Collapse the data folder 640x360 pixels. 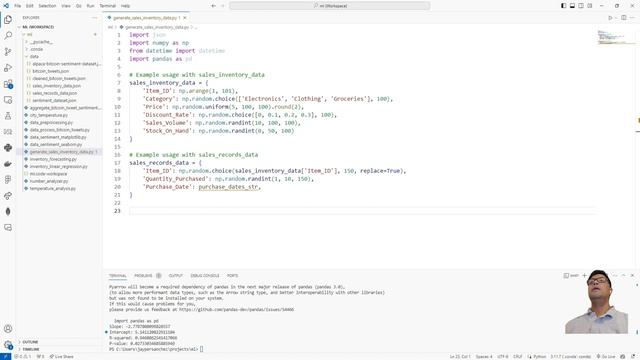pos(34,56)
